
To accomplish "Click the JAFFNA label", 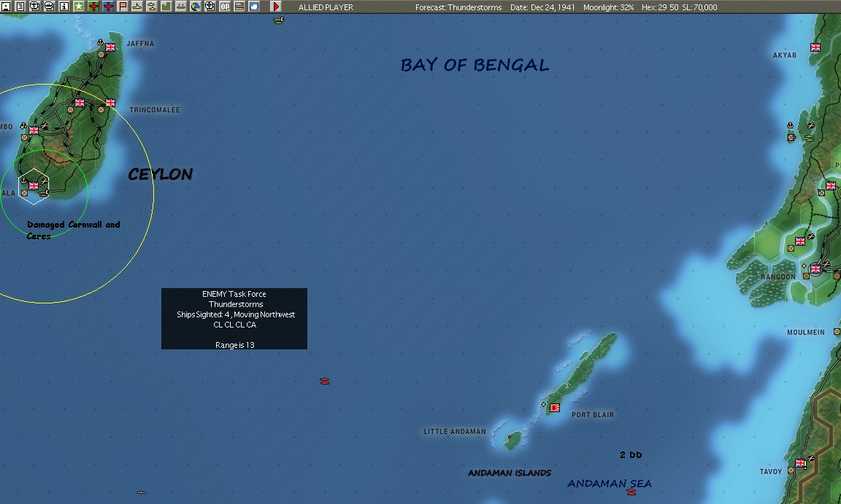I will [140, 43].
